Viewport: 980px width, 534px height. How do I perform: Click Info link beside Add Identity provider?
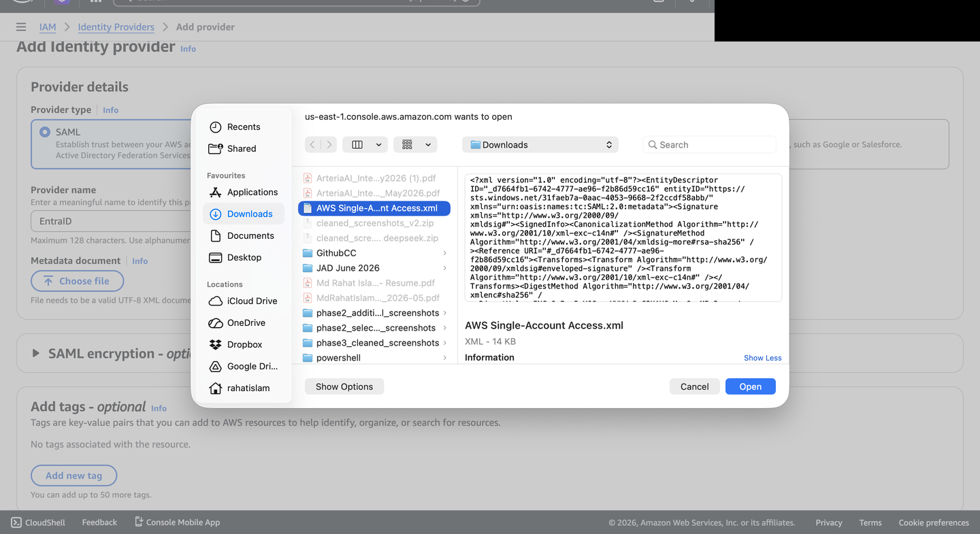tap(188, 49)
